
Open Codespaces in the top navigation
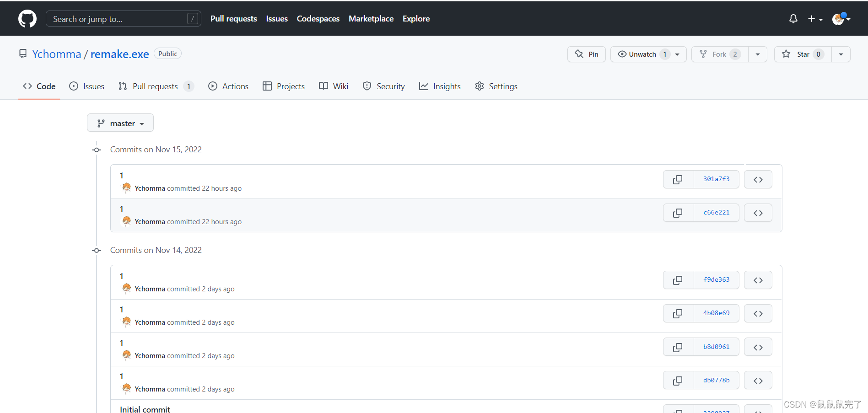[x=318, y=19]
